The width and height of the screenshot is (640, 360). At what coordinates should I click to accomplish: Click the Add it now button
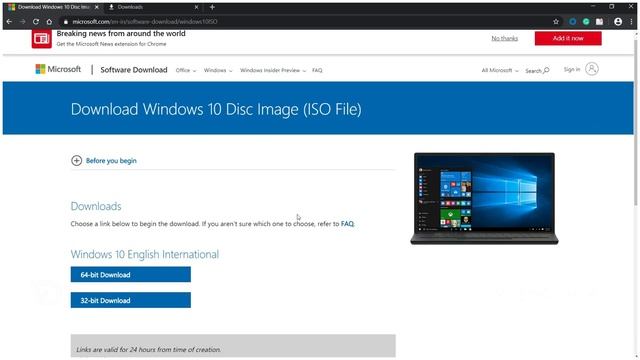[x=568, y=38]
